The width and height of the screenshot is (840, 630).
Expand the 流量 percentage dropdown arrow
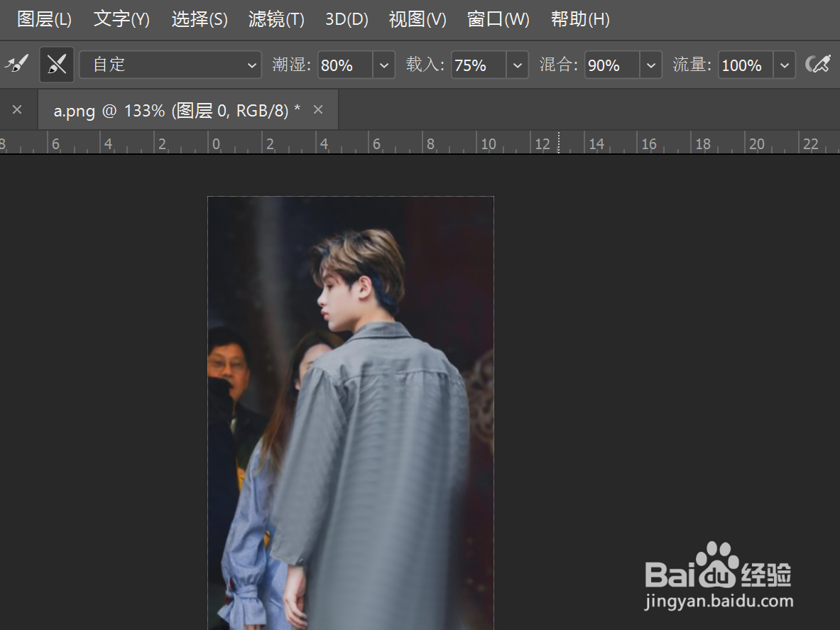click(785, 65)
